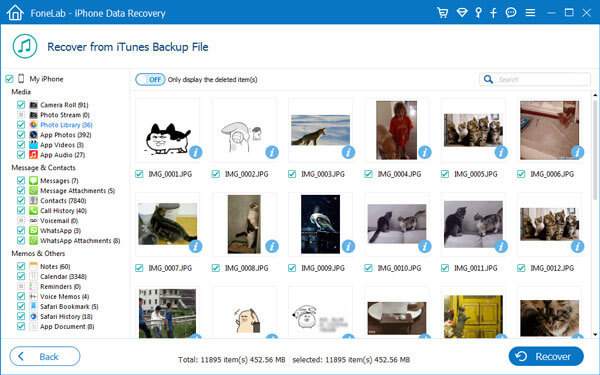Click the diamond upgrade icon

click(462, 13)
